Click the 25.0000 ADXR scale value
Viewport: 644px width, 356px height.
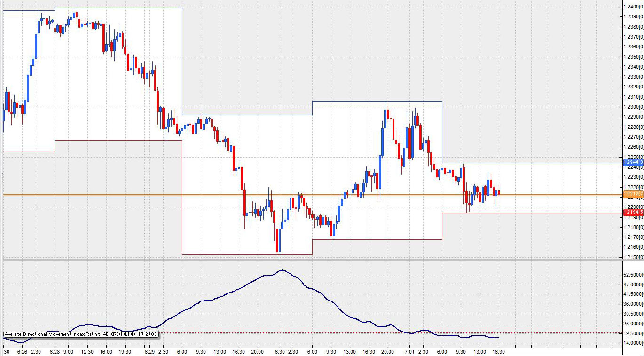(634, 324)
